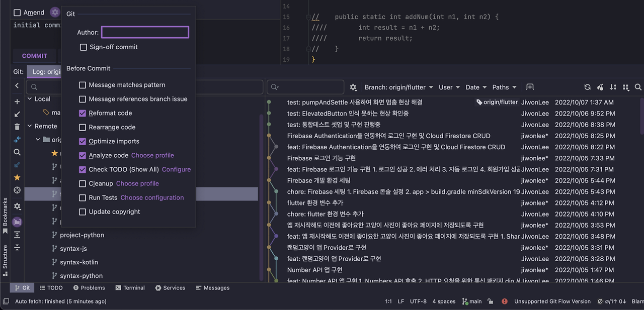The image size is (644, 310).
Task: Click the search magnifier at log toolbar right
Action: click(638, 87)
